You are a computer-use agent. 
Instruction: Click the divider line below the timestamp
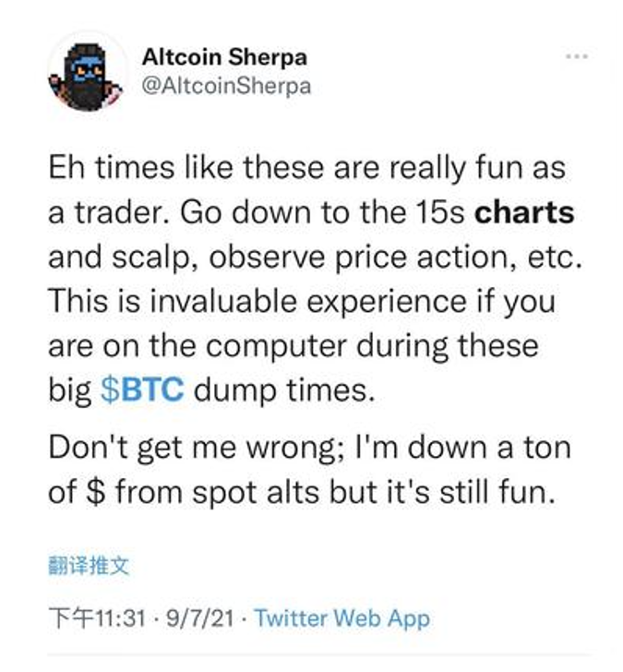click(317, 654)
